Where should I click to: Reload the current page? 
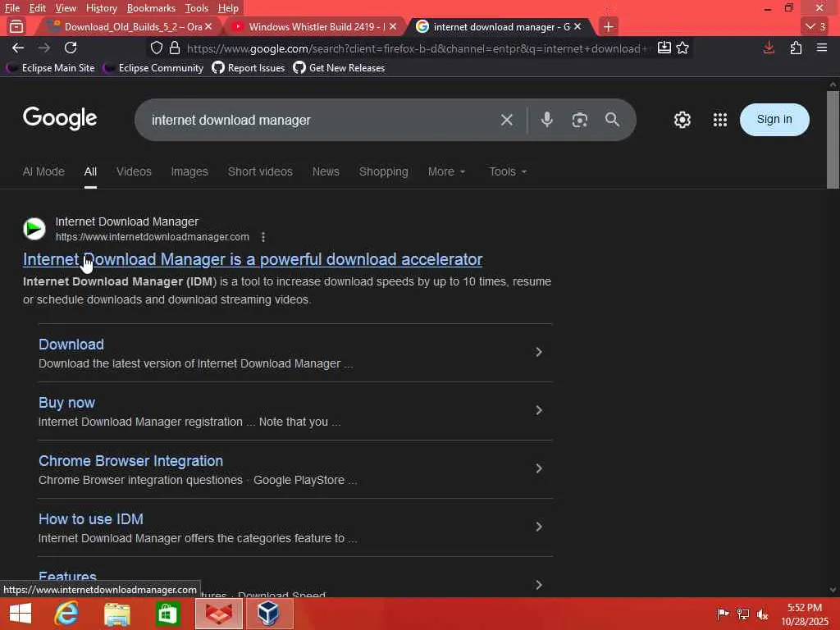coord(71,48)
